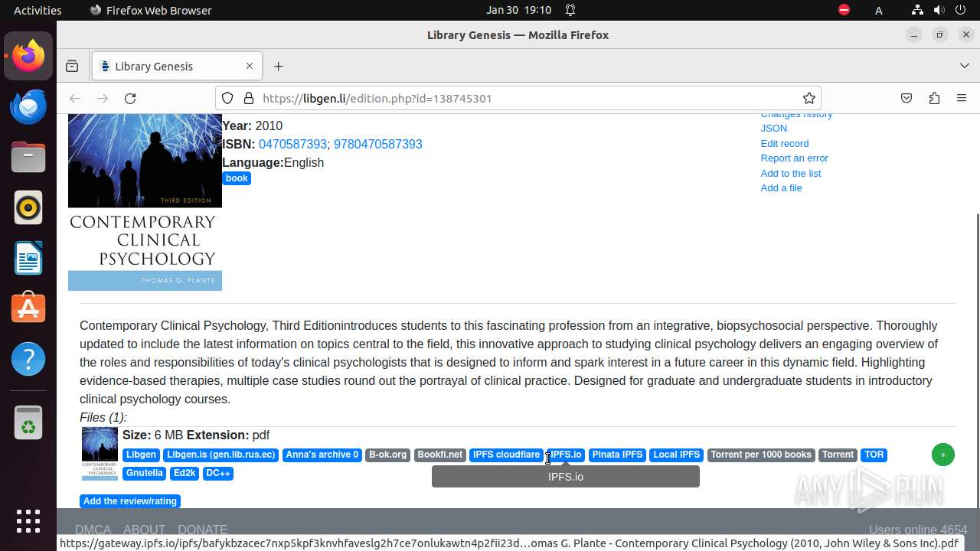
Task: Launch LibreOffice Writer from the dock
Action: pos(28,258)
